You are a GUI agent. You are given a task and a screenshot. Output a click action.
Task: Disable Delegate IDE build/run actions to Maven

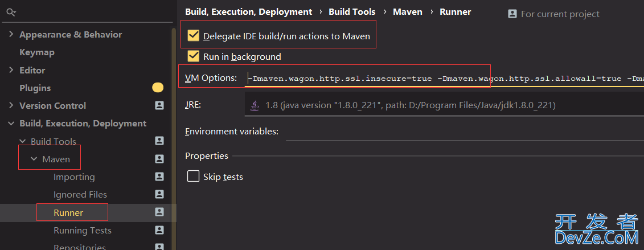(x=194, y=36)
